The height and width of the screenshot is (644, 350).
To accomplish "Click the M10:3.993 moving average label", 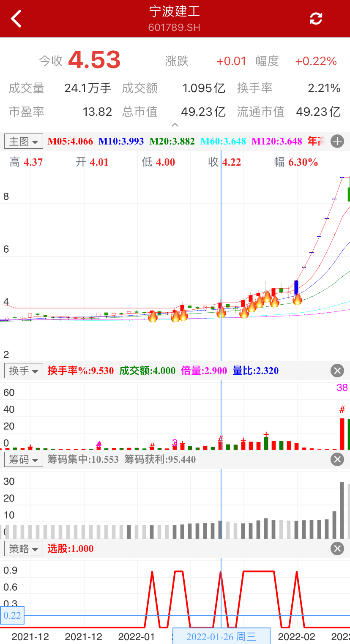I will point(121,141).
